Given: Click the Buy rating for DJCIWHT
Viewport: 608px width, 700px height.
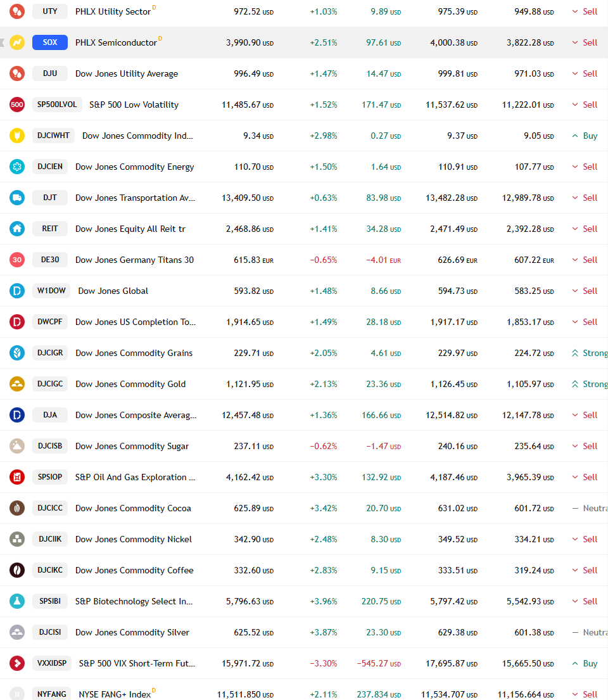Looking at the screenshot, I should [x=585, y=136].
